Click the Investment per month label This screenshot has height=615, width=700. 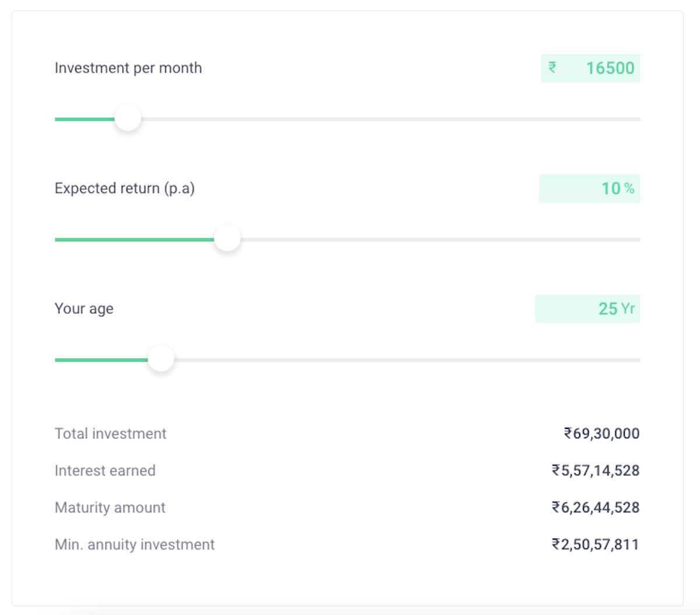128,68
